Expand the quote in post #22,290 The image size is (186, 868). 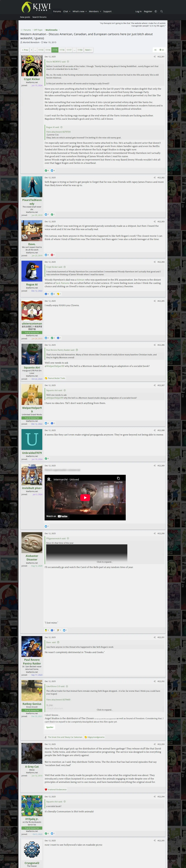tap(105, 562)
